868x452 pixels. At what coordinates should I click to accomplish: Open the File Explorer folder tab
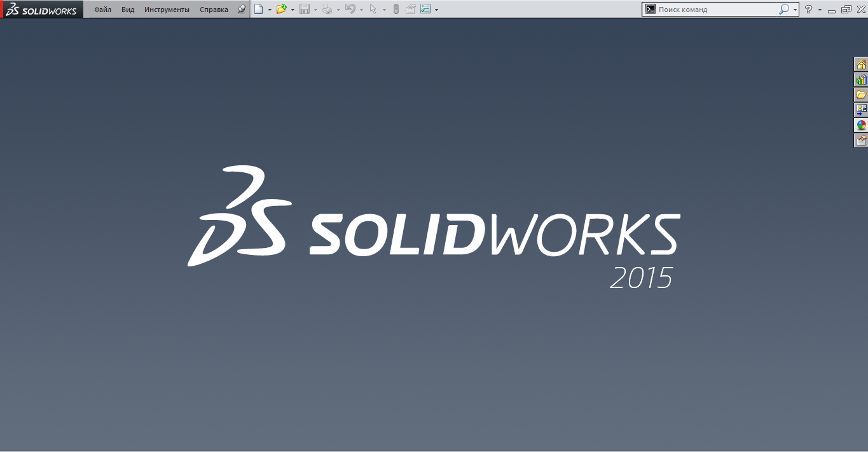861,95
